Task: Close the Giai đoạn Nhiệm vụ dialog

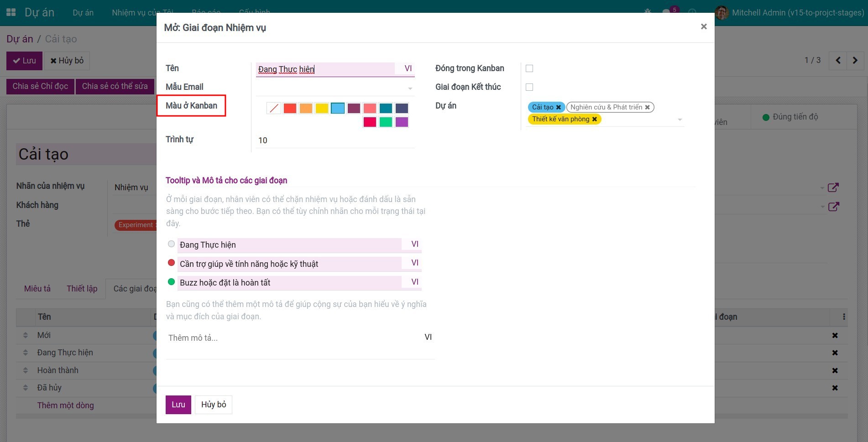Action: point(703,27)
